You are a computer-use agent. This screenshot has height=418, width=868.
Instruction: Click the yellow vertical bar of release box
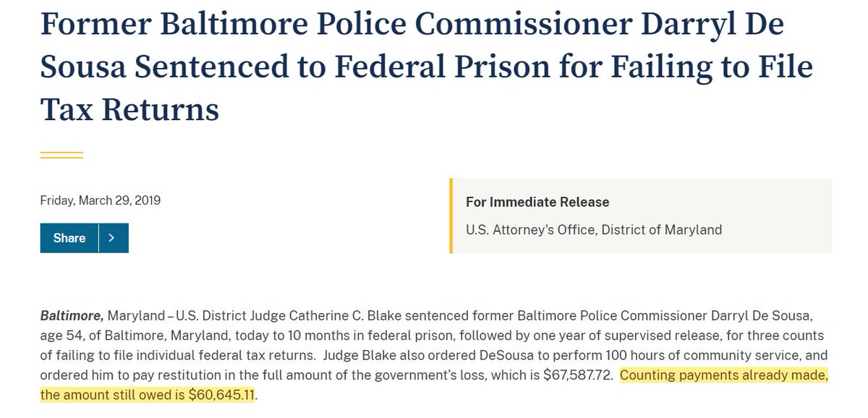click(451, 216)
